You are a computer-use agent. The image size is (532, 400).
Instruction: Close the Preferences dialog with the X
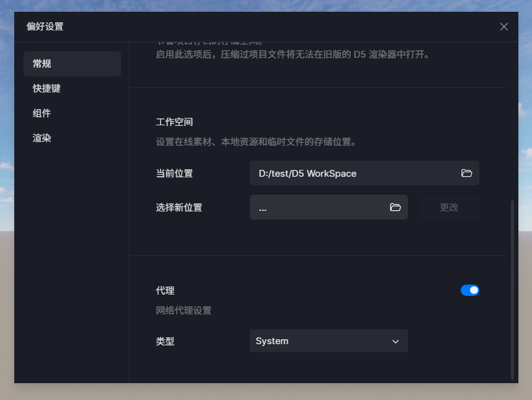(503, 27)
